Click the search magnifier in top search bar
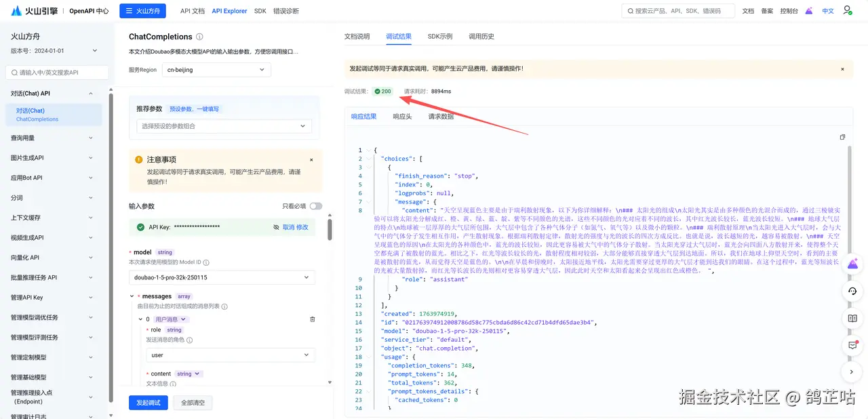 [630, 11]
